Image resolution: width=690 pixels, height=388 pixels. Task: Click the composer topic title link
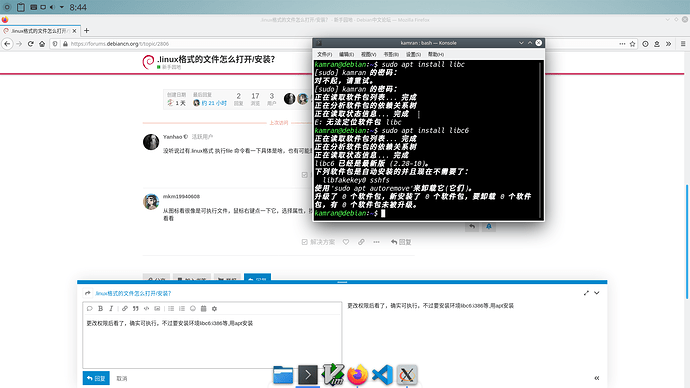coord(133,293)
